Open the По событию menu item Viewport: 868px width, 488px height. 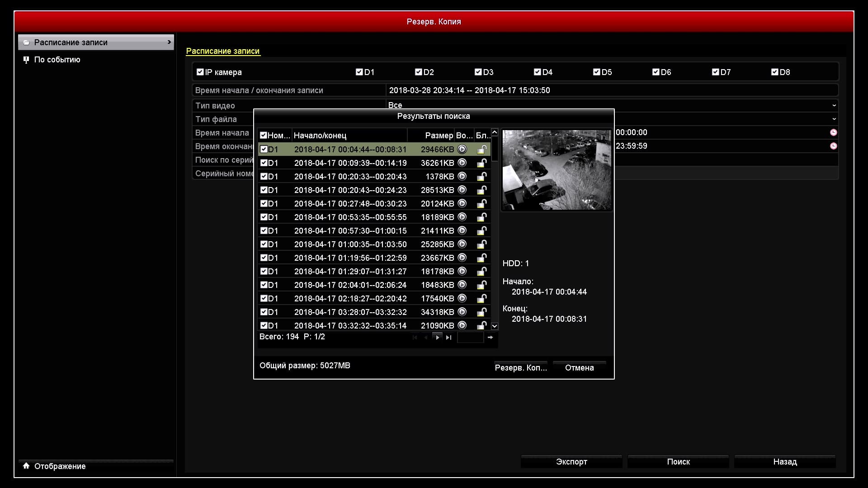point(57,60)
